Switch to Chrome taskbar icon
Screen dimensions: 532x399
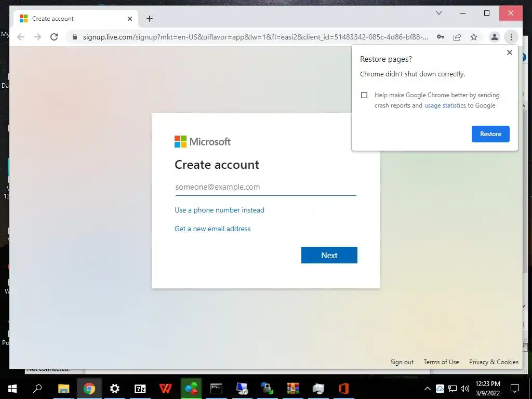click(89, 389)
